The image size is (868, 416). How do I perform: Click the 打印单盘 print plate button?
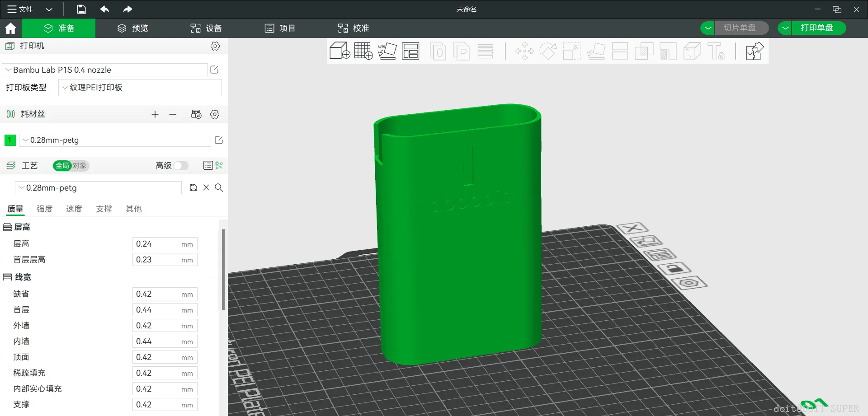coord(816,28)
